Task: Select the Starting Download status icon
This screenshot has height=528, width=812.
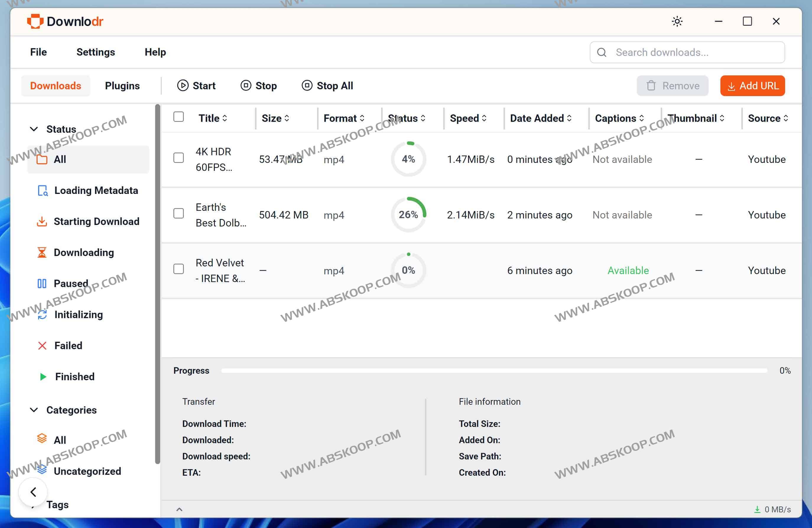Action: click(42, 221)
